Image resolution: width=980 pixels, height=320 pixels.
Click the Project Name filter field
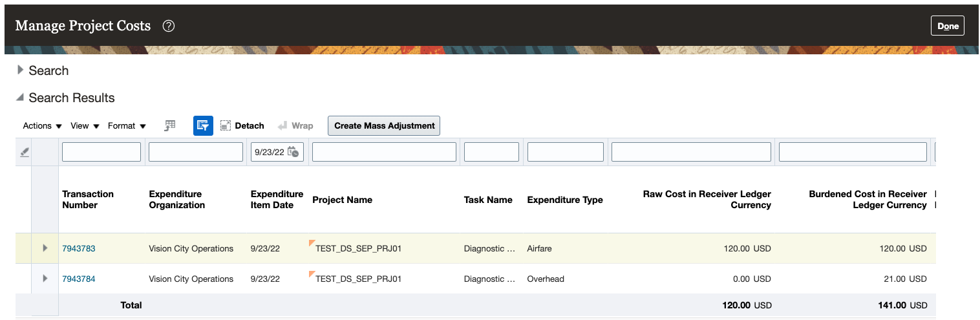[384, 152]
